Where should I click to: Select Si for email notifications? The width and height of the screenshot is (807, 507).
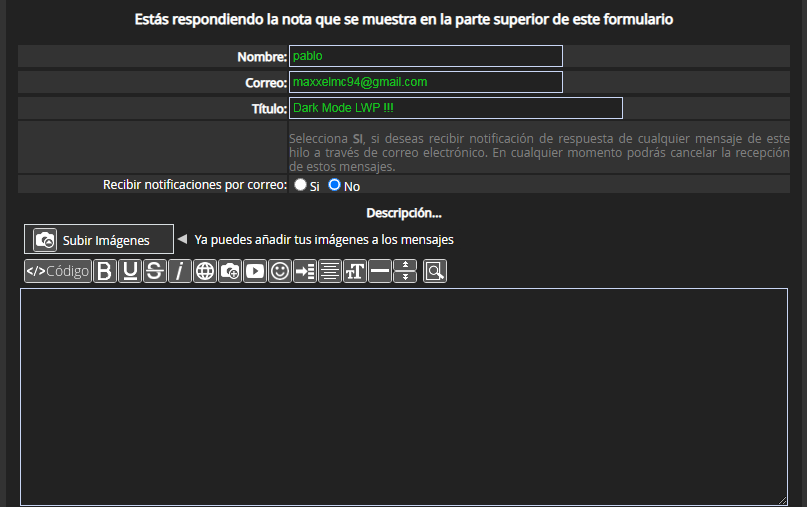coord(300,185)
